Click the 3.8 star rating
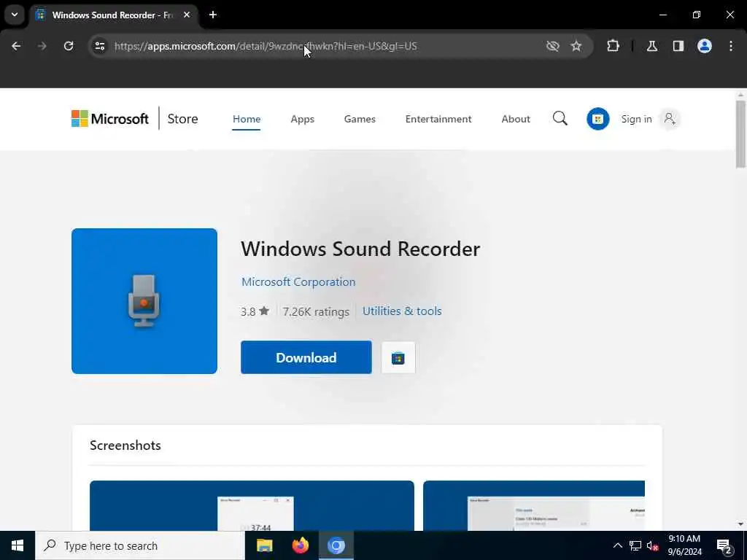This screenshot has width=747, height=560. tap(255, 311)
